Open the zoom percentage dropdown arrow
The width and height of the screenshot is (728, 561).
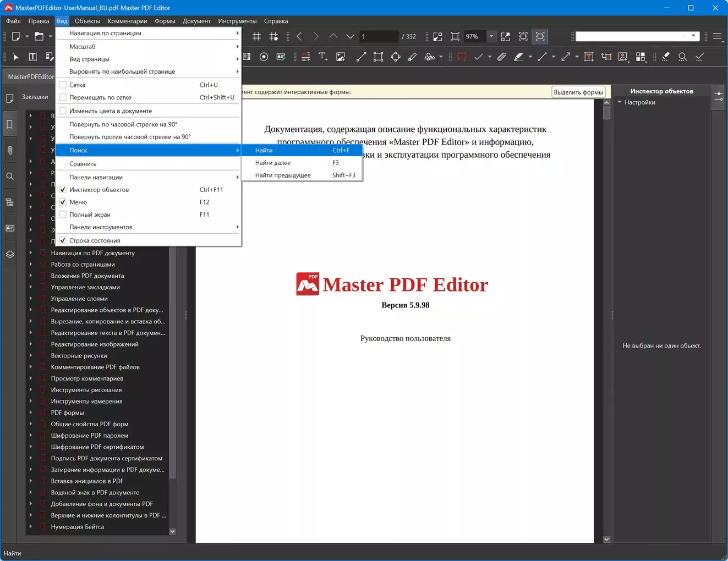(491, 36)
